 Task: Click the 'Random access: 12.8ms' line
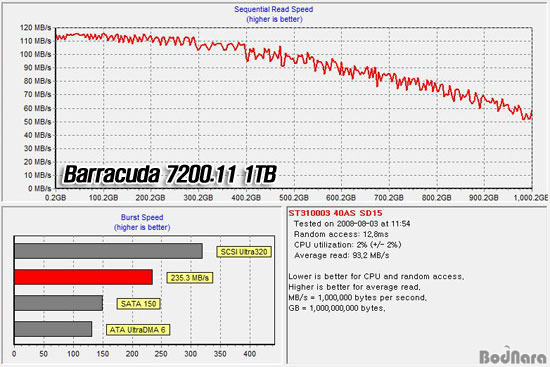(x=341, y=234)
